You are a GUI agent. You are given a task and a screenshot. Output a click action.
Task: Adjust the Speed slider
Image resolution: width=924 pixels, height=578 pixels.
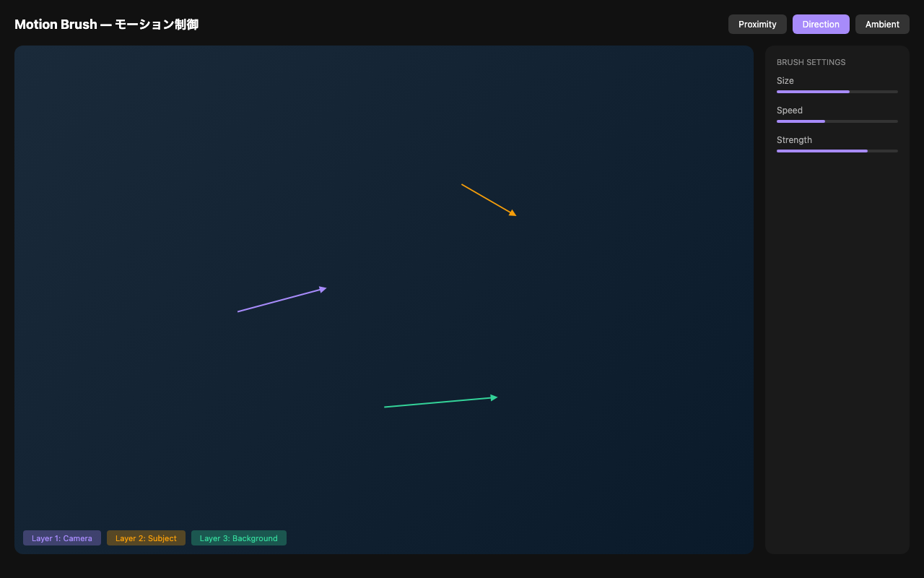point(837,121)
